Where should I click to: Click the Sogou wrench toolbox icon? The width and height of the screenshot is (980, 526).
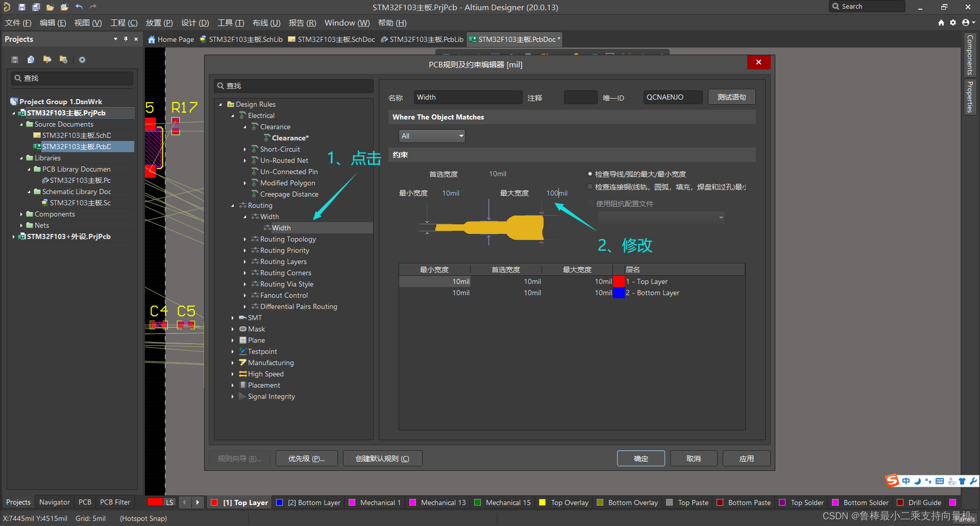973,481
